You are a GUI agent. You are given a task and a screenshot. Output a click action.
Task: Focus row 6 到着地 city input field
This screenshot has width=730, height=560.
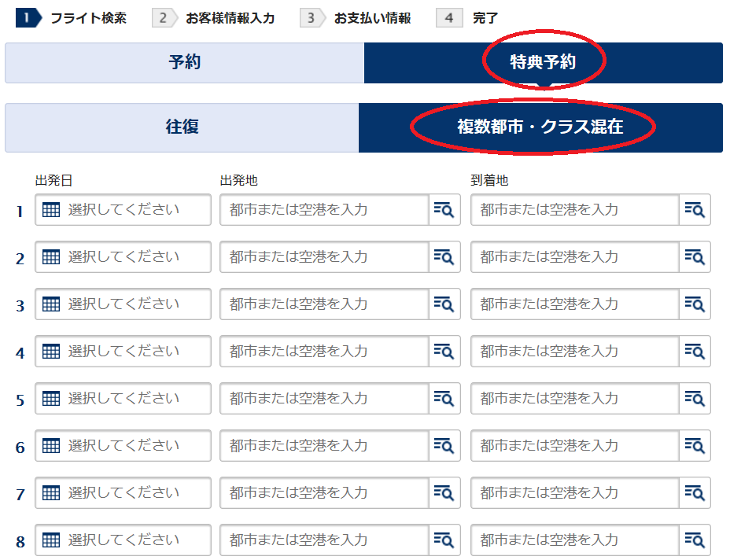[575, 445]
